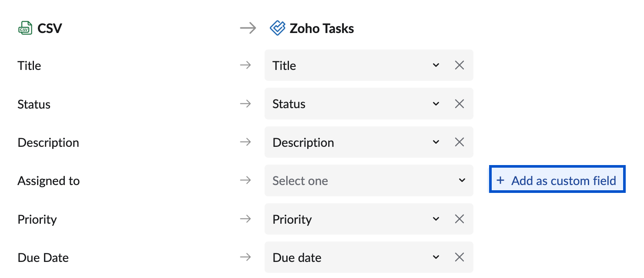Clear the Priority field mapping
This screenshot has width=644, height=278.
coord(459,219)
